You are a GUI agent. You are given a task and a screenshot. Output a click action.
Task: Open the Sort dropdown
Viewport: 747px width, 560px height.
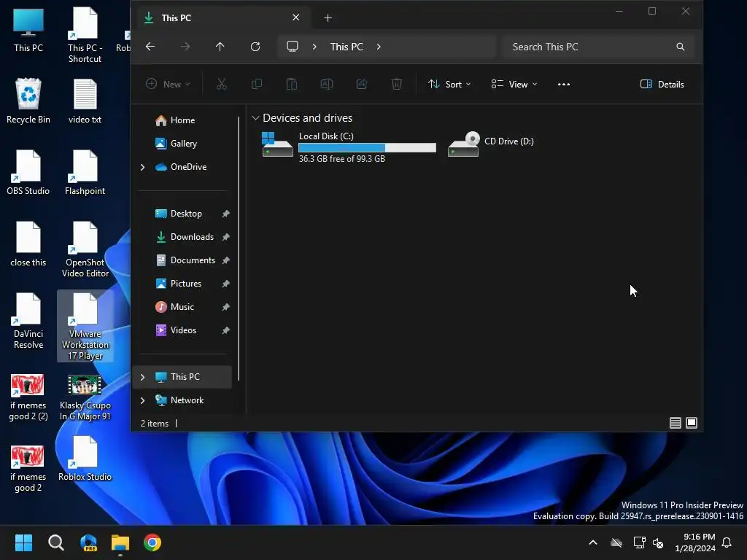pos(449,85)
